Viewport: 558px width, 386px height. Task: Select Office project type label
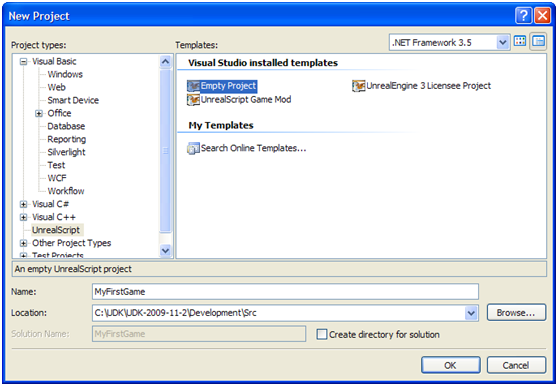[59, 113]
